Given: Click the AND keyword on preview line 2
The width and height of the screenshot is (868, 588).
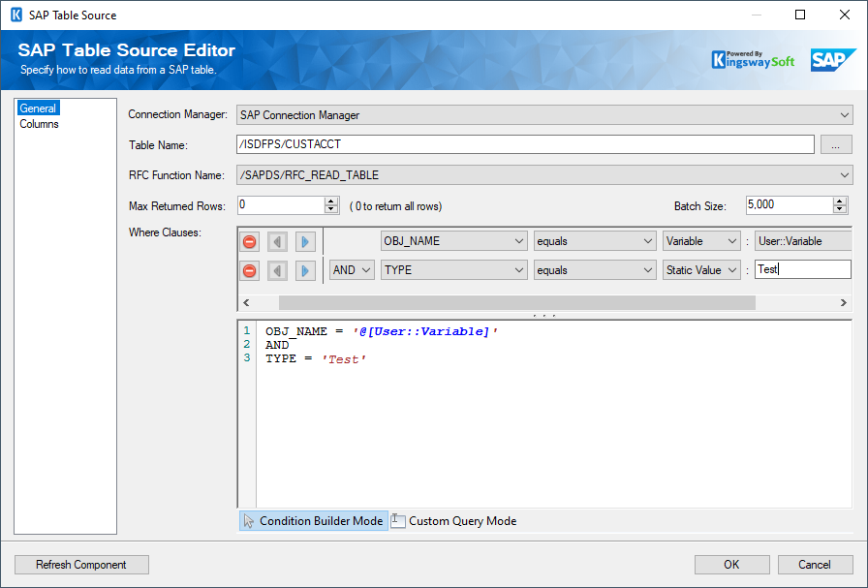Looking at the screenshot, I should [x=277, y=345].
